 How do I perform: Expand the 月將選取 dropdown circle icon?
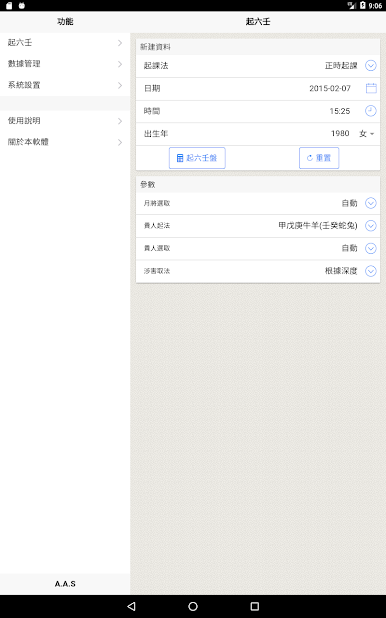coord(371,203)
